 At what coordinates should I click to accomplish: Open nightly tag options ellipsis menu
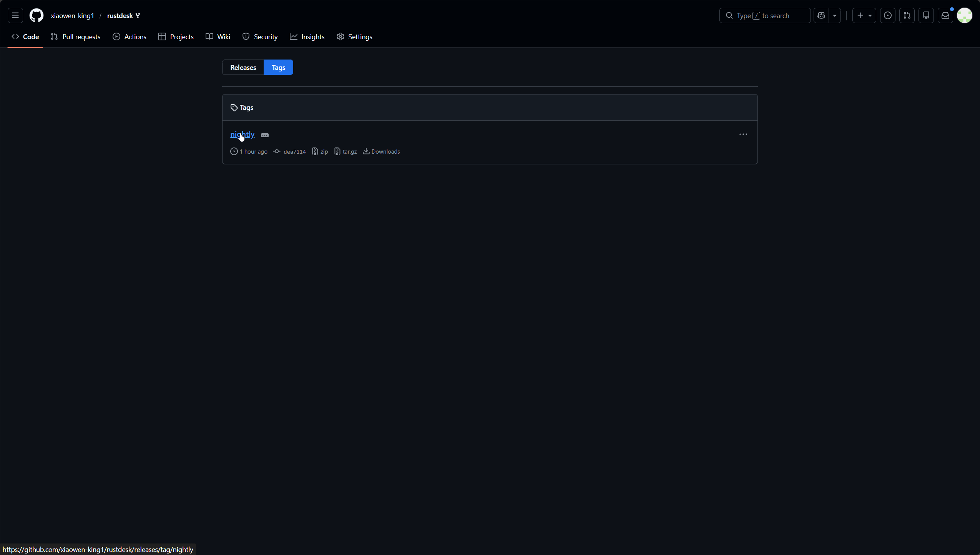click(x=743, y=134)
